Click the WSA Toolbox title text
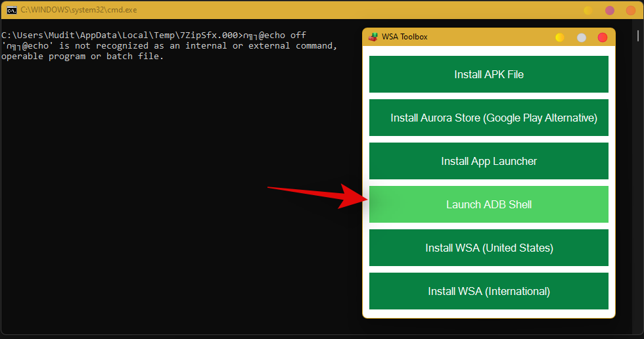The width and height of the screenshot is (644, 339). pos(405,37)
